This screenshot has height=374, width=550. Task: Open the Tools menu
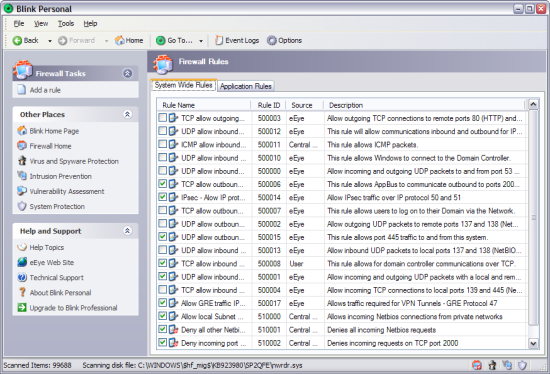[66, 24]
